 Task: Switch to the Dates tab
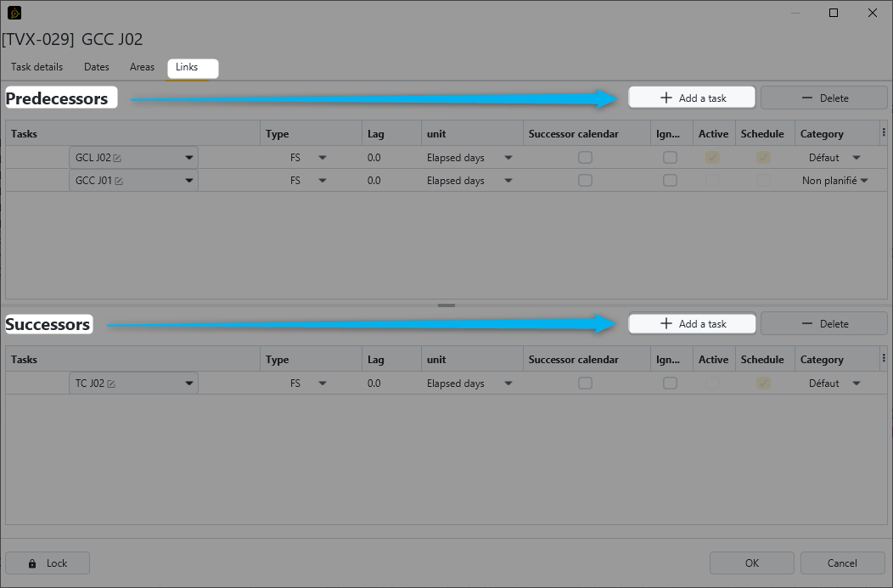pyautogui.click(x=96, y=67)
